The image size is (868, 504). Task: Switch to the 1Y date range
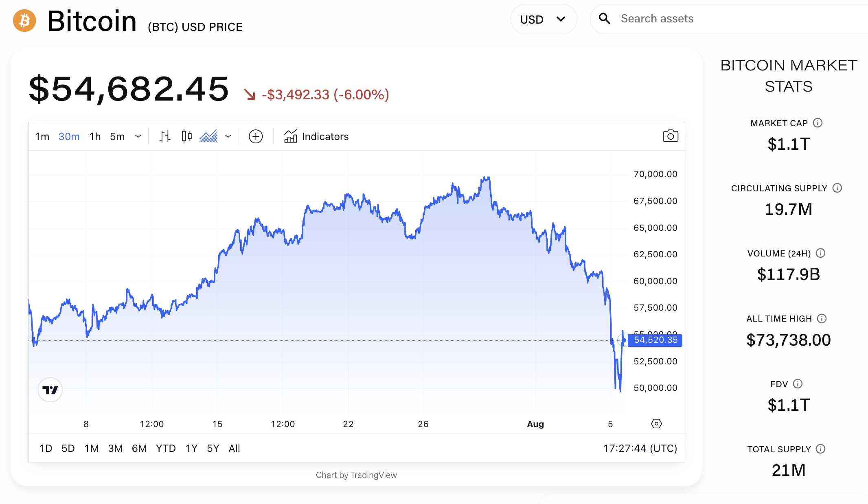tap(191, 448)
